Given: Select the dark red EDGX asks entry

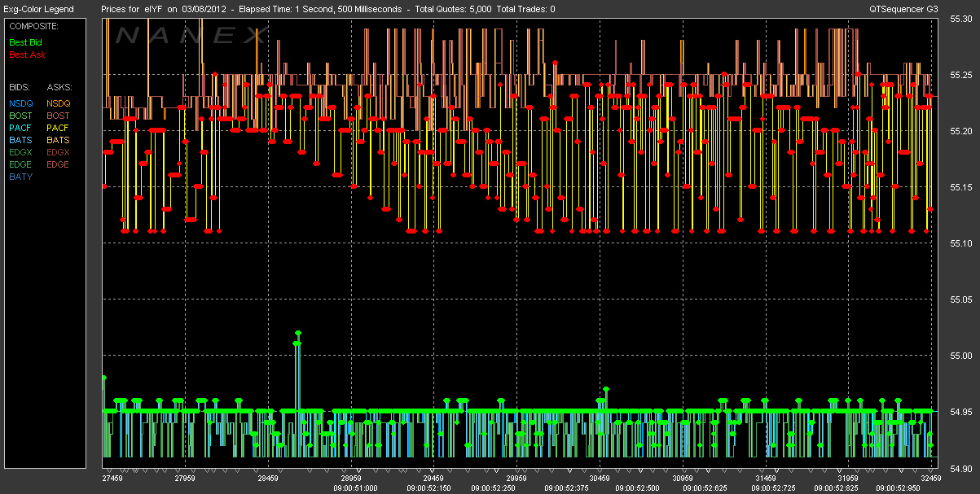Looking at the screenshot, I should tap(59, 152).
